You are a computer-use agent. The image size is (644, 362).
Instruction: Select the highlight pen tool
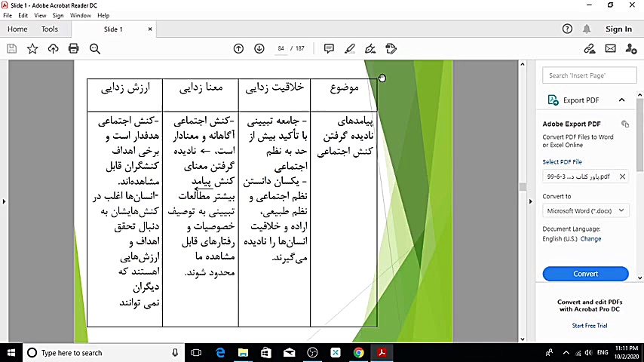349,48
